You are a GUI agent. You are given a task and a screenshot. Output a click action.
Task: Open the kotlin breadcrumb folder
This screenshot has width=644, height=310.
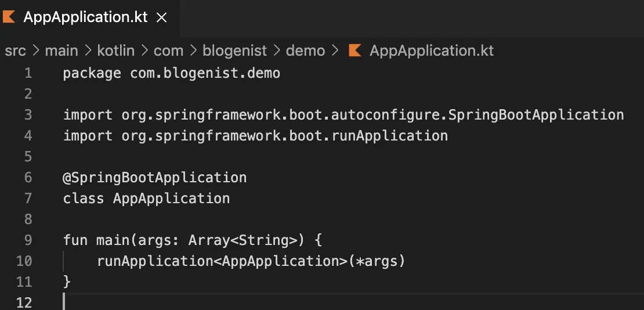click(116, 51)
